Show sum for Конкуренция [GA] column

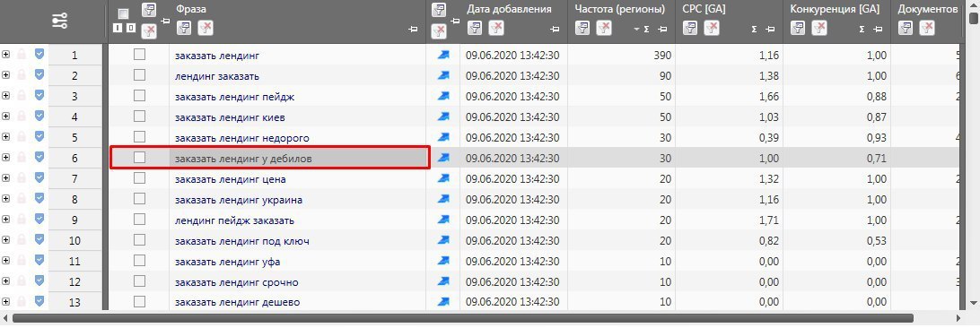(x=862, y=29)
